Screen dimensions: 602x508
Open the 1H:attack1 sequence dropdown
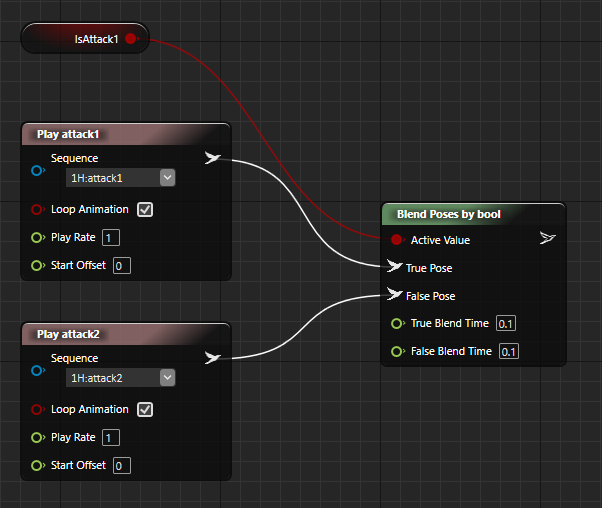(x=167, y=178)
